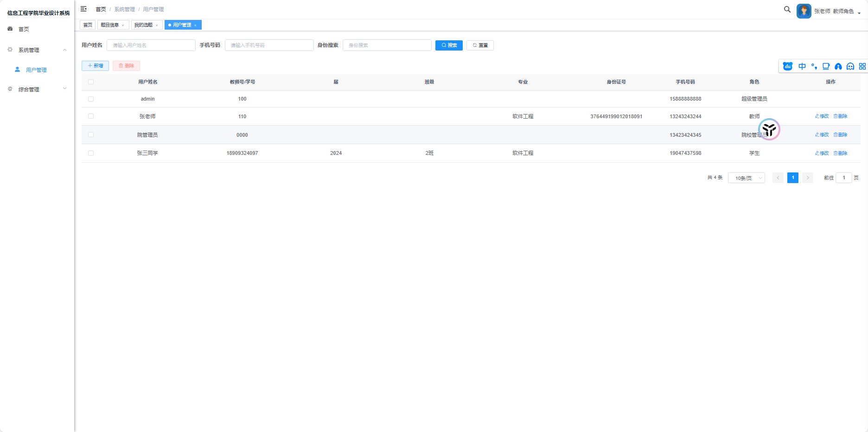Click ID number 376449199012018091

(x=616, y=116)
